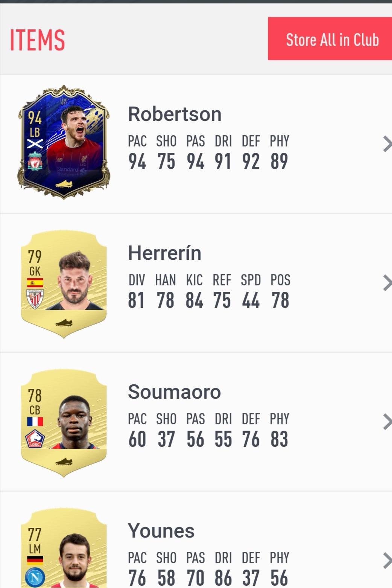The height and width of the screenshot is (588, 392).
Task: Click the Napoli badge on Younes's card
Action: point(35,577)
